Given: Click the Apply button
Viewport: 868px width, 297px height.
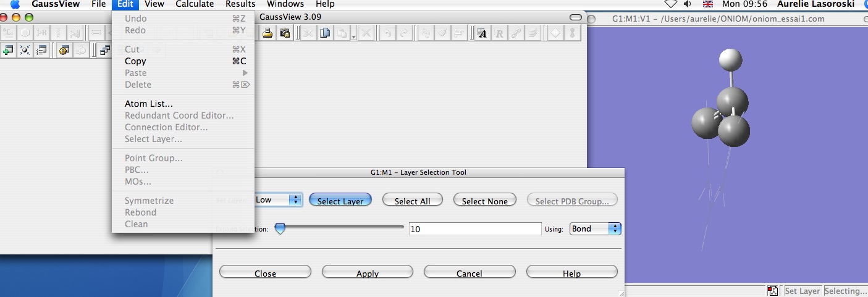Looking at the screenshot, I should (368, 272).
